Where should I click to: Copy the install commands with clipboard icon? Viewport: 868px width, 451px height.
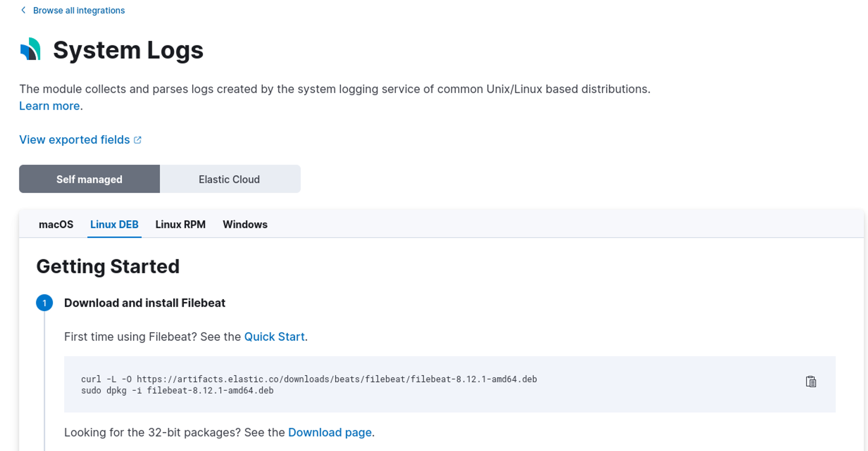point(811,382)
